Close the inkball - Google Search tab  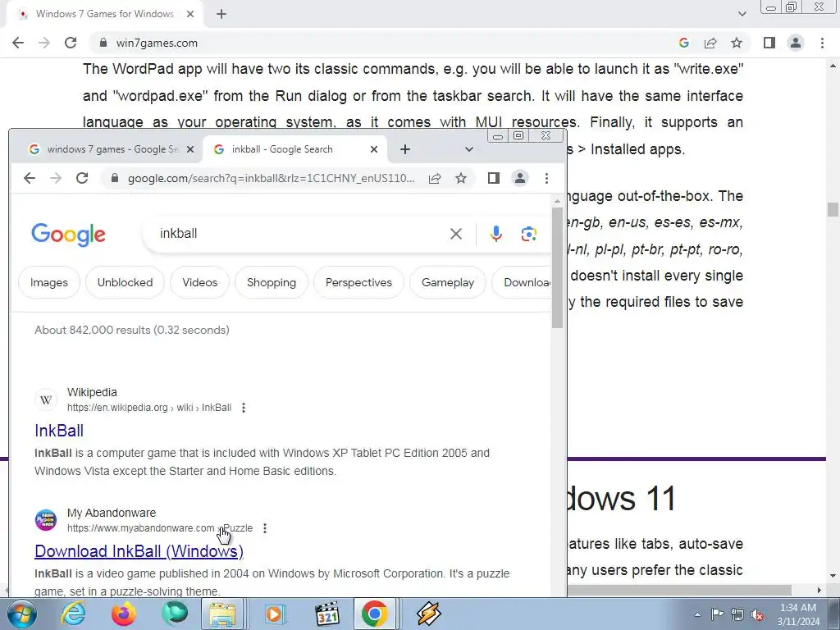374,149
